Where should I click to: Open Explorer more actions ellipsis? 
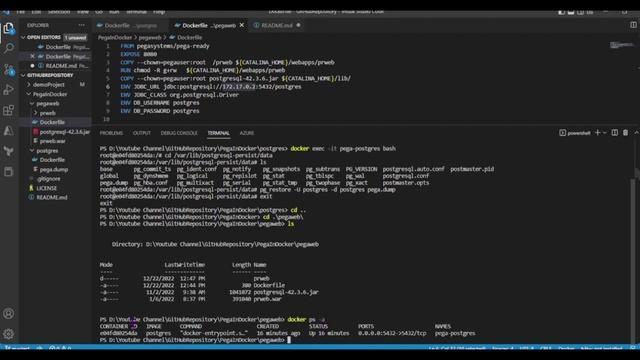[x=82, y=25]
